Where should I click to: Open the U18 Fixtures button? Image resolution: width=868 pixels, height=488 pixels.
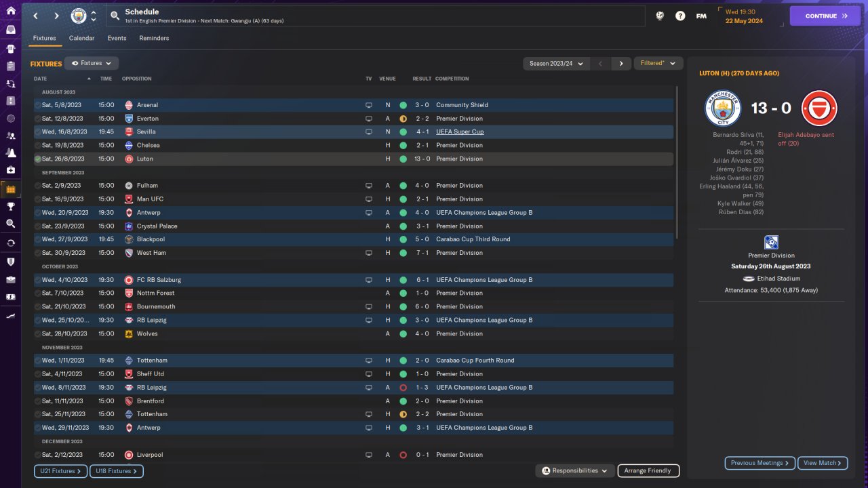[x=117, y=470]
